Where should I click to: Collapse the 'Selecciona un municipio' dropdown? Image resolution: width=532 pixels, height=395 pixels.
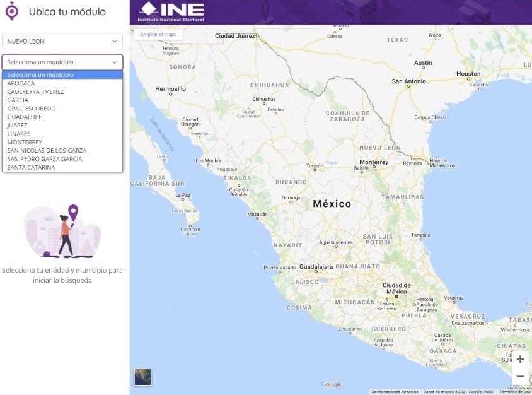point(62,62)
